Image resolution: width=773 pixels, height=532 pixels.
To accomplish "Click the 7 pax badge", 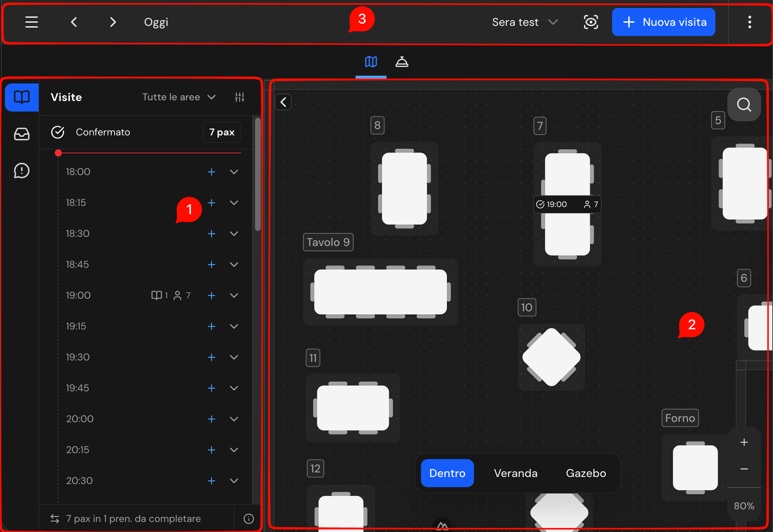I will 221,132.
